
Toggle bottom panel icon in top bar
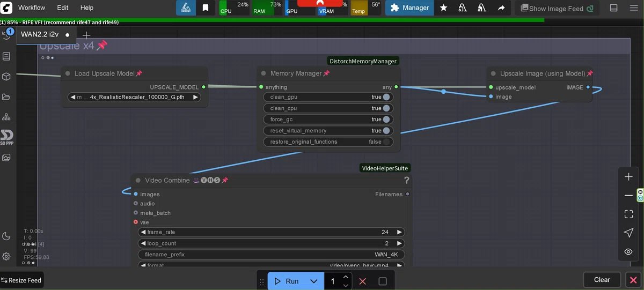click(x=614, y=8)
